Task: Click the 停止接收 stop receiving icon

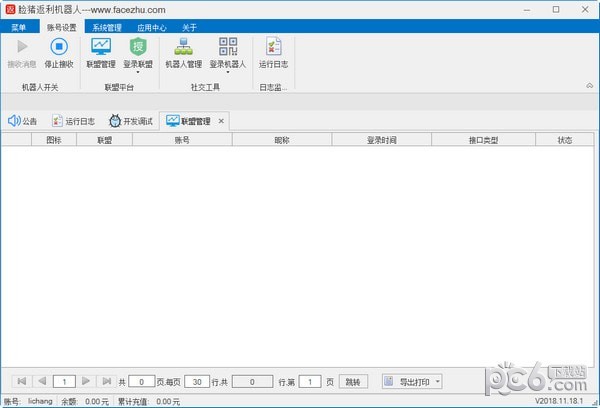Action: click(58, 47)
